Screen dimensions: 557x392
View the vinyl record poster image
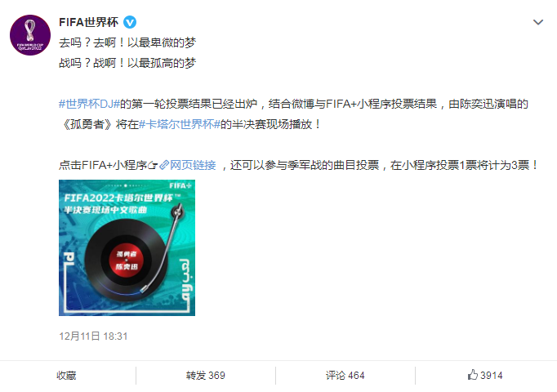(x=127, y=247)
